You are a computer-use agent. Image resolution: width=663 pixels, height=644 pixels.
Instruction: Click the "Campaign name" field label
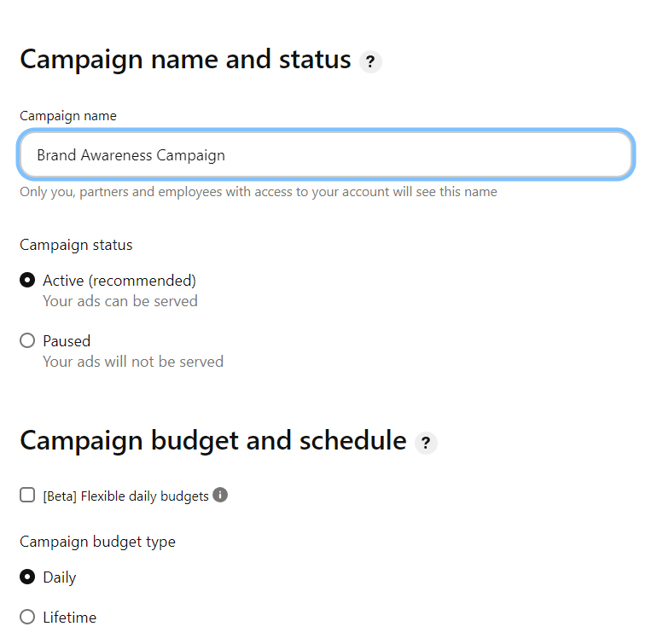click(x=68, y=116)
